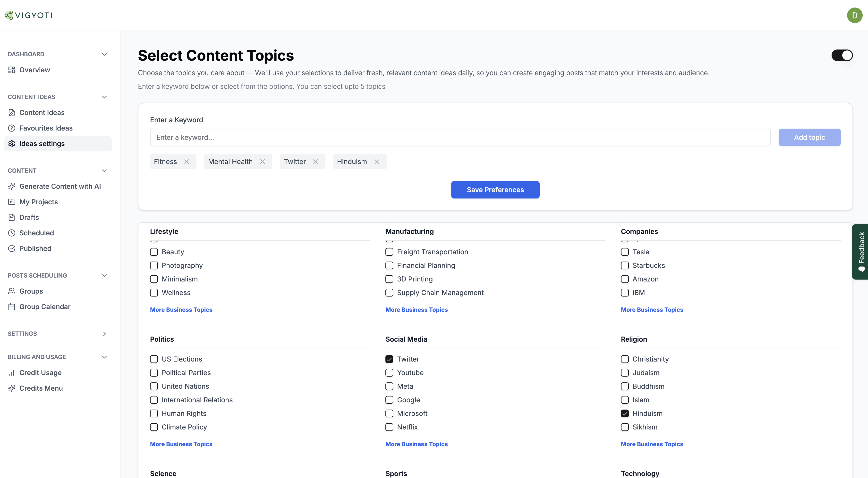The height and width of the screenshot is (478, 868).
Task: Uncheck the Hinduism checkbox
Action: tap(625, 413)
